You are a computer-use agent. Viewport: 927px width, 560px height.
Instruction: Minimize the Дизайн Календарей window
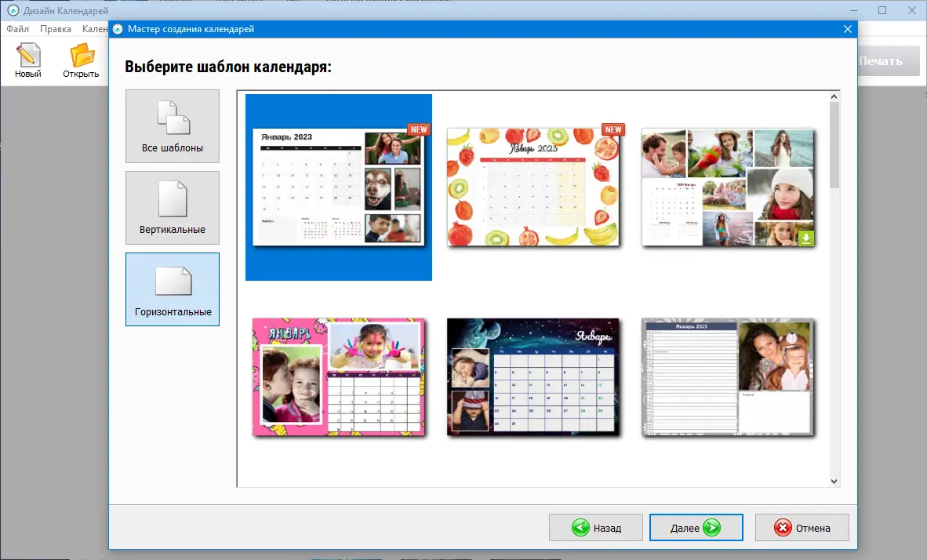coord(854,10)
